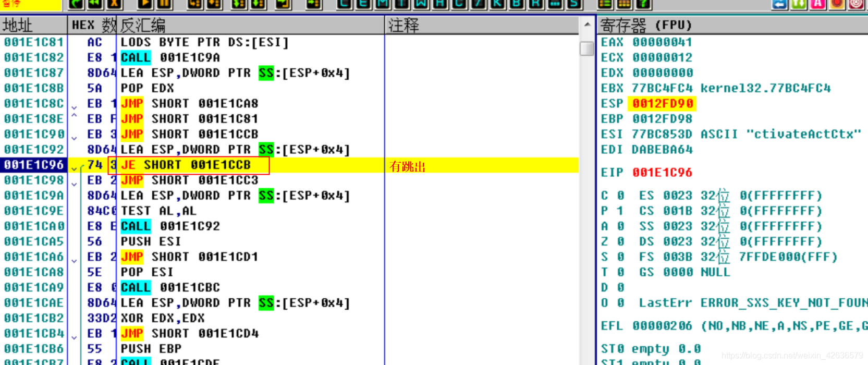This screenshot has height=365, width=868.
Task: Click the EFL value 00000206
Action: (663, 326)
